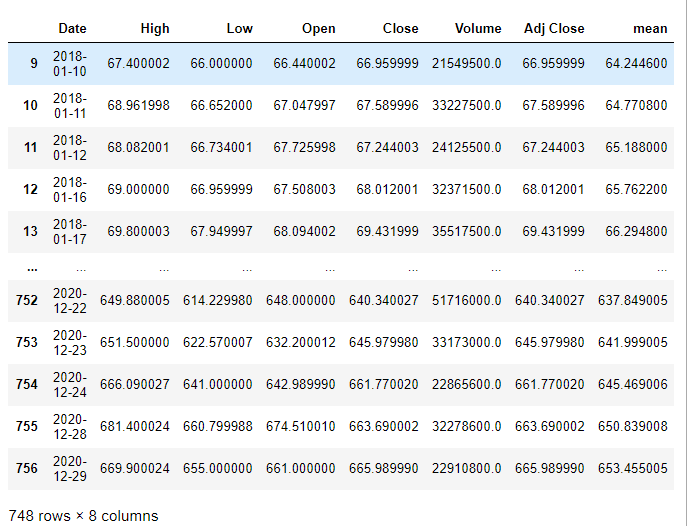687x526 pixels.
Task: Click Volume value 22910800.0
Action: [467, 469]
